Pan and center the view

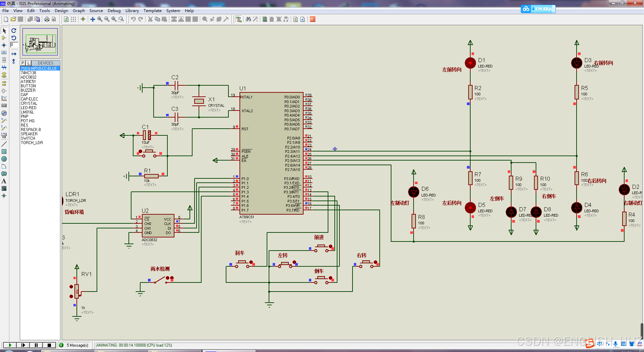click(93, 19)
